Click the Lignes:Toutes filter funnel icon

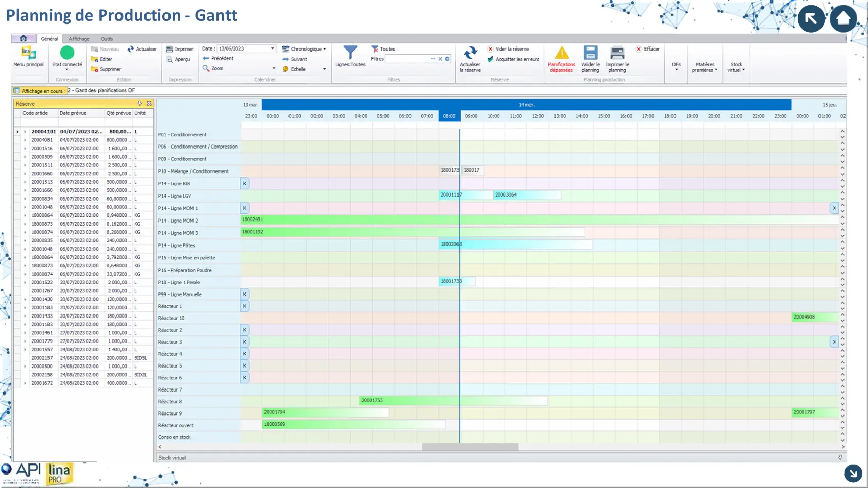pos(350,53)
